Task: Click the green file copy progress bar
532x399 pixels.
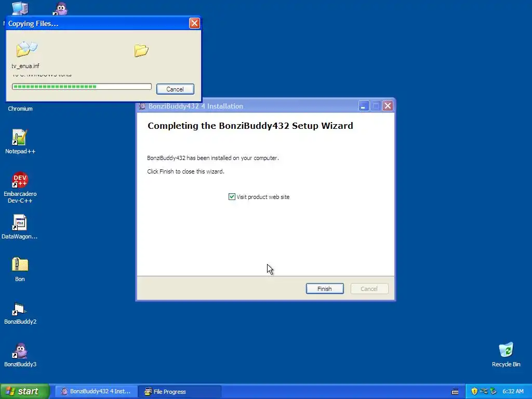Action: (82, 87)
